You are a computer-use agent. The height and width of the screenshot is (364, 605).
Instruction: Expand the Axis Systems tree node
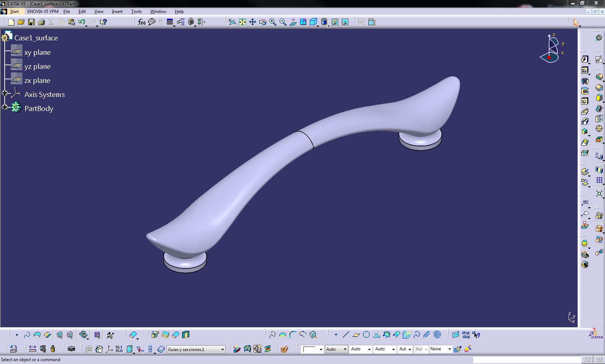(5, 93)
